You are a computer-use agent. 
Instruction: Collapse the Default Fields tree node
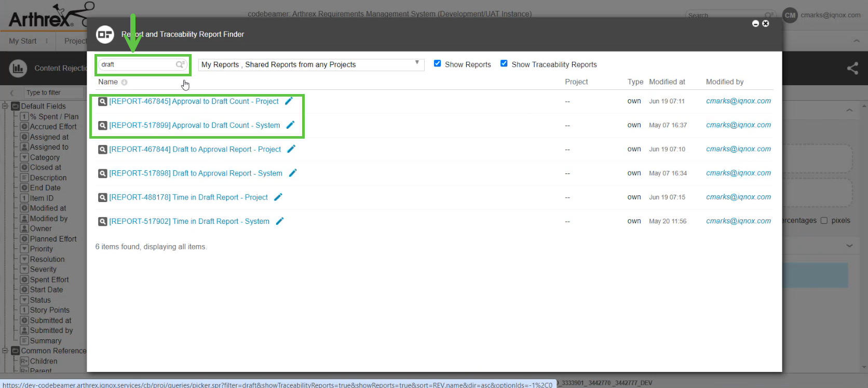click(x=5, y=106)
